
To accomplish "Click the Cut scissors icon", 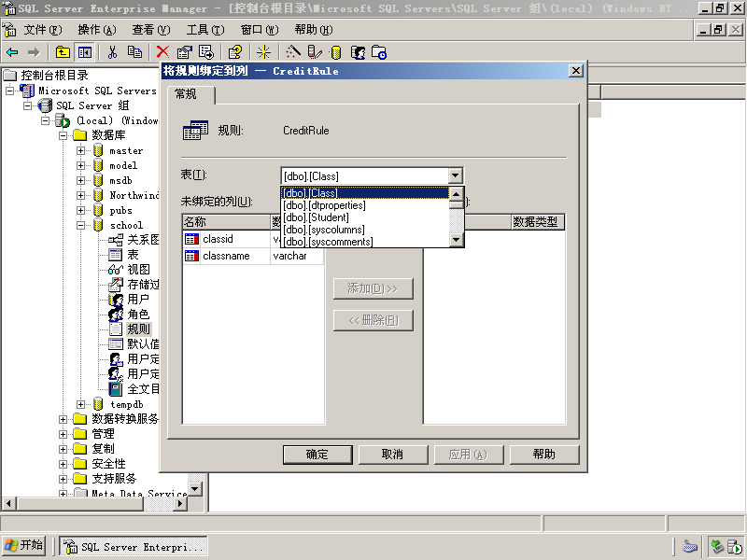I will click(112, 52).
